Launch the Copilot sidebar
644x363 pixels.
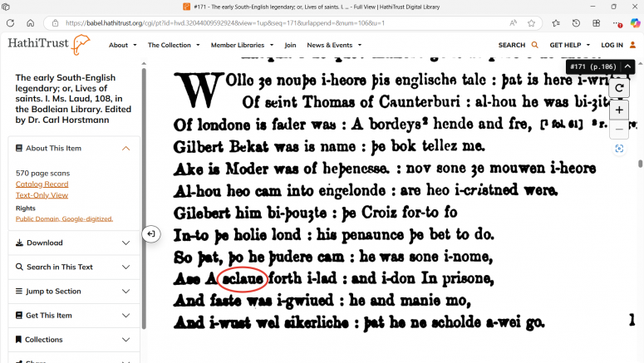[x=636, y=23]
